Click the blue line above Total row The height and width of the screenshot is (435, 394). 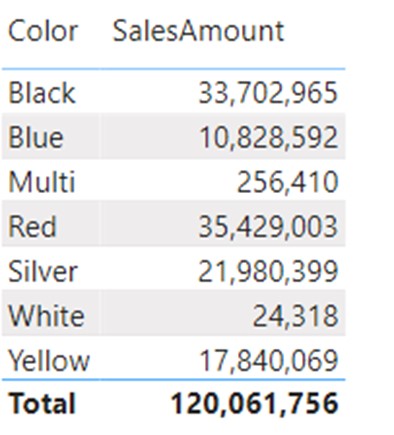174,380
